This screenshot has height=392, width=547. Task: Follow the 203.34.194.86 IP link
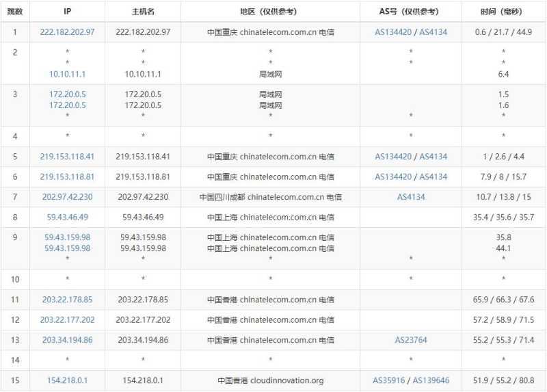pos(67,340)
